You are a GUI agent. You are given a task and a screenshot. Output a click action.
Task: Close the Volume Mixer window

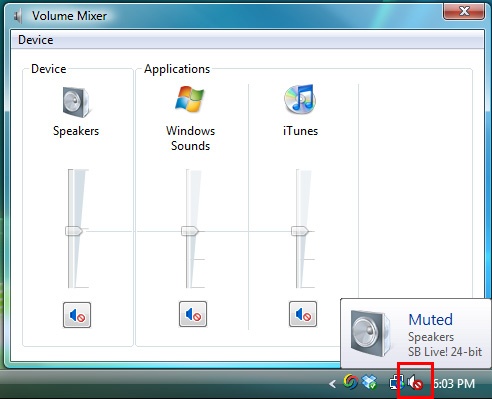(464, 11)
